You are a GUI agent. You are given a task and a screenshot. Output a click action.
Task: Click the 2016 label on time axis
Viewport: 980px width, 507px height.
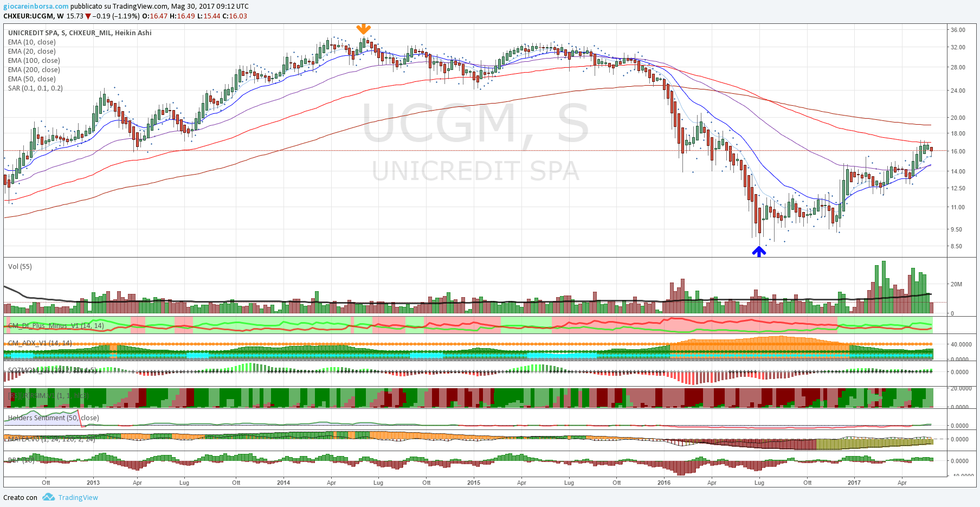click(x=664, y=483)
